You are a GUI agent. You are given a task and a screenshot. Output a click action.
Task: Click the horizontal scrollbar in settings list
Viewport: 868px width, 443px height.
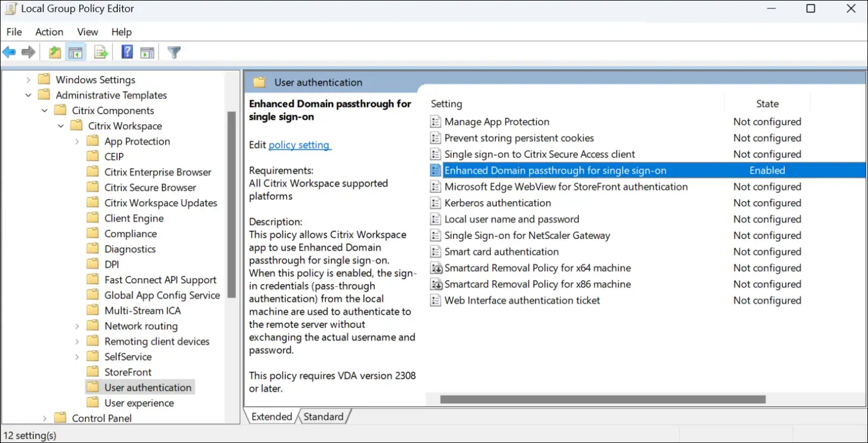pos(603,400)
